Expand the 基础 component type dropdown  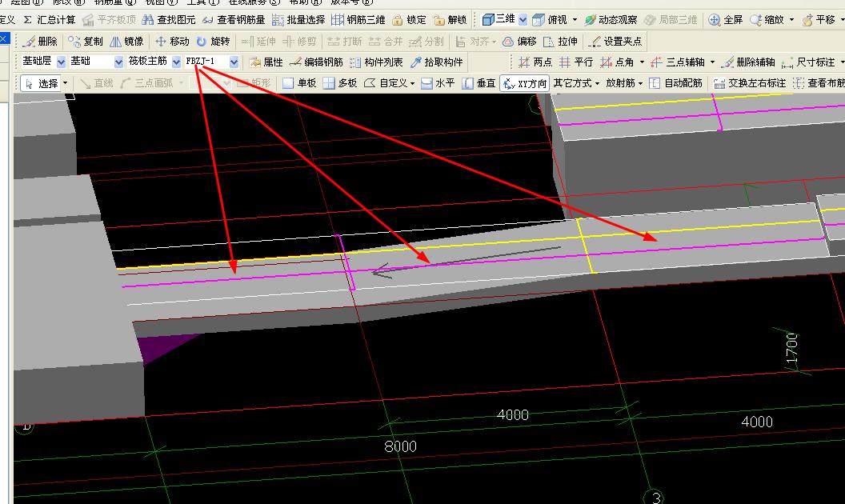(x=118, y=62)
